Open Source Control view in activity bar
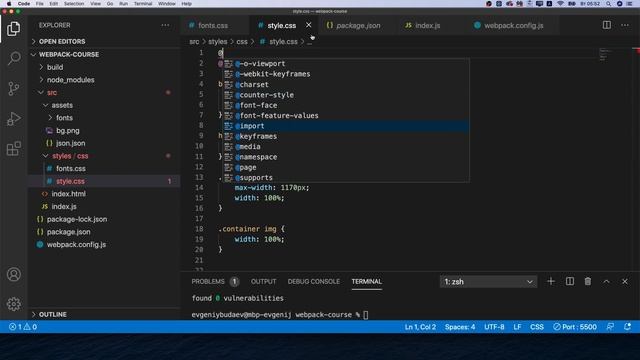The height and width of the screenshot is (360, 640). point(13,89)
